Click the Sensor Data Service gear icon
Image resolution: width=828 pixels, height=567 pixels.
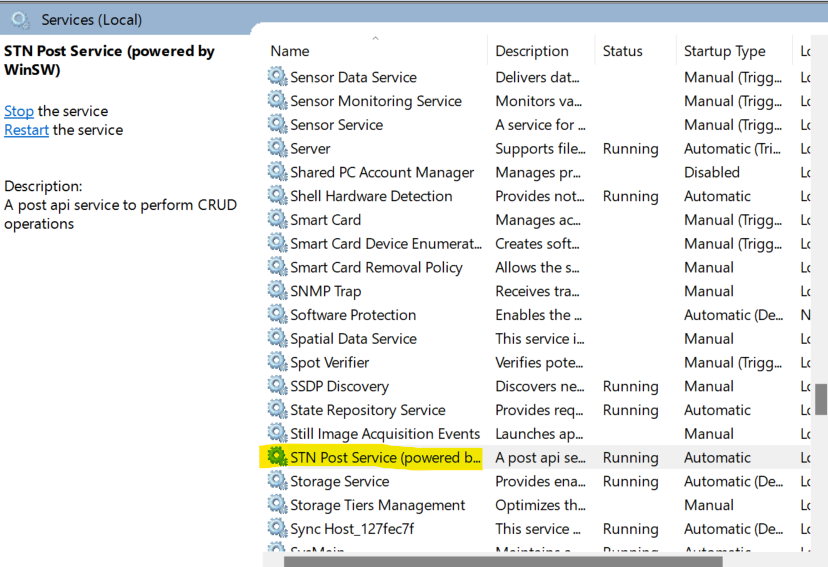pyautogui.click(x=277, y=77)
